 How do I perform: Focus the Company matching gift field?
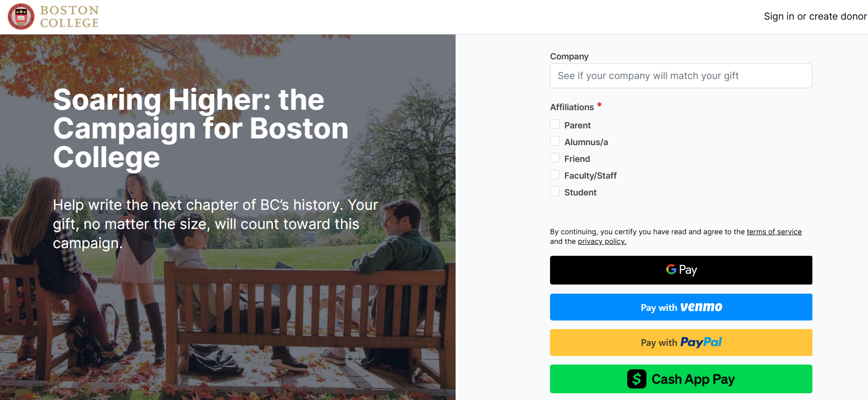pyautogui.click(x=681, y=76)
